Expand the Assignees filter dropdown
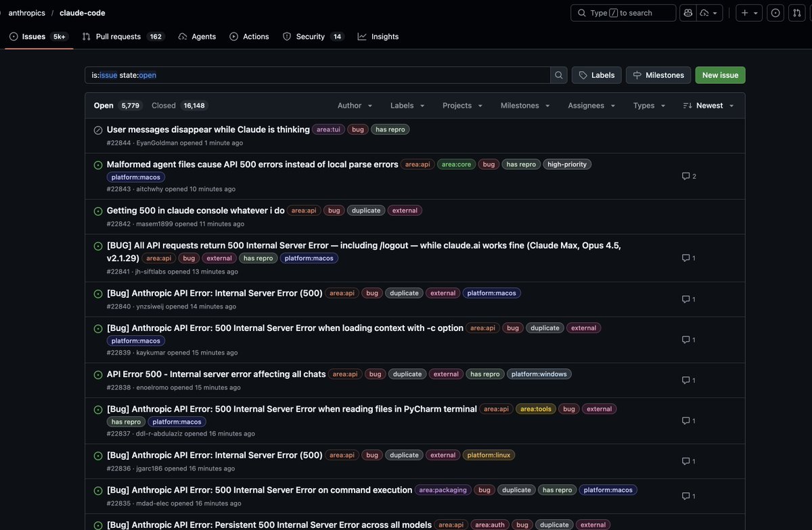 (x=592, y=106)
